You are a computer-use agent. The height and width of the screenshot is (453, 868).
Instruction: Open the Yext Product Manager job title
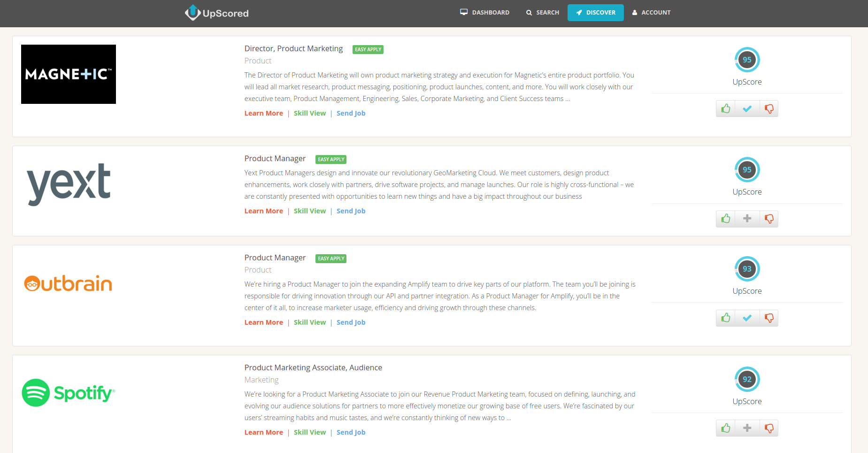coord(275,158)
